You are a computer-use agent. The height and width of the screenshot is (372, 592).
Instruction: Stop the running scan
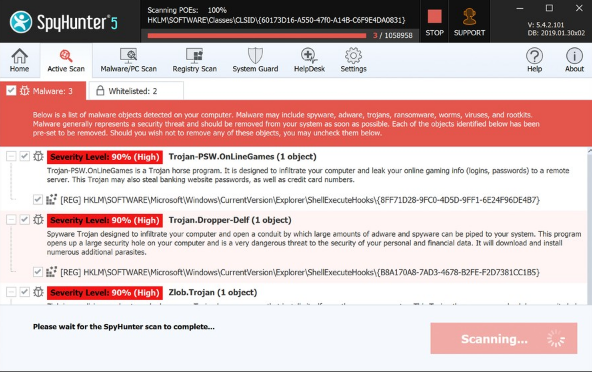pyautogui.click(x=435, y=22)
